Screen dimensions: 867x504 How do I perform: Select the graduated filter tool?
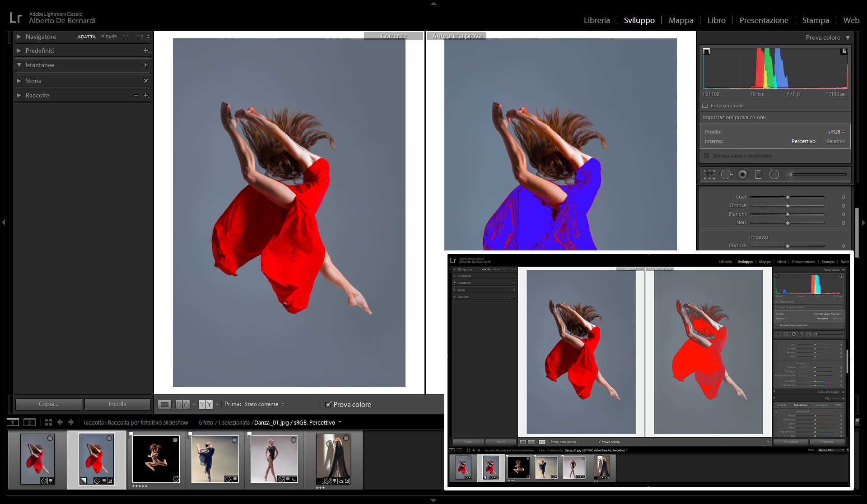pos(758,175)
